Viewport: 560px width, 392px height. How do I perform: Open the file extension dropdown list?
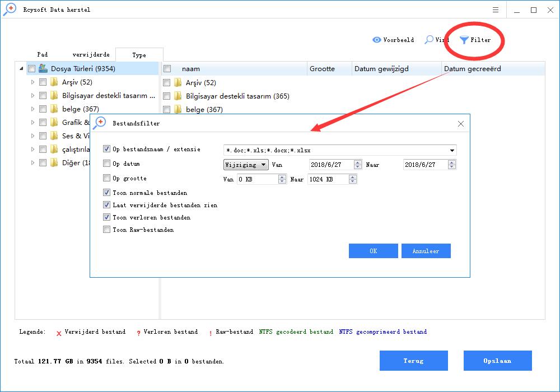click(451, 151)
